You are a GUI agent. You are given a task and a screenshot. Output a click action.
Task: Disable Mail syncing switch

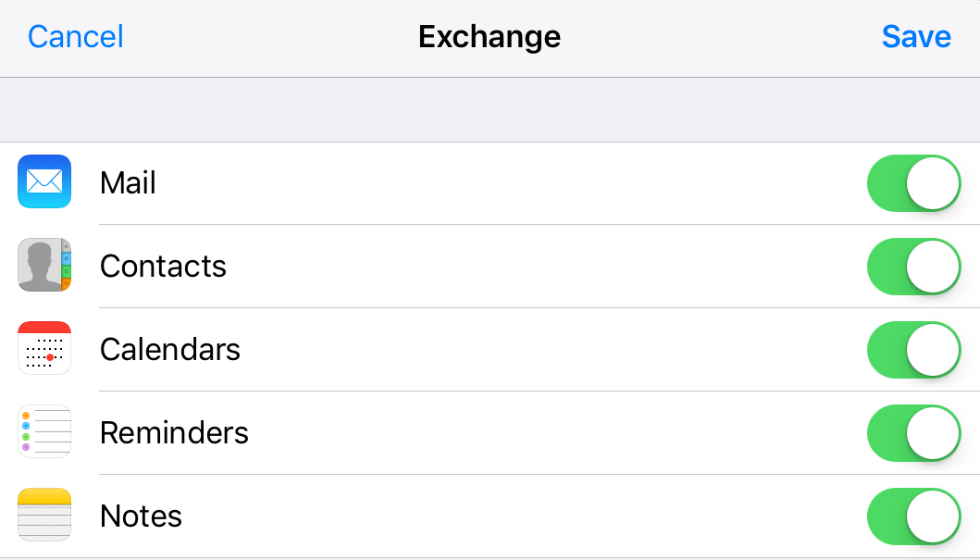[x=913, y=183]
